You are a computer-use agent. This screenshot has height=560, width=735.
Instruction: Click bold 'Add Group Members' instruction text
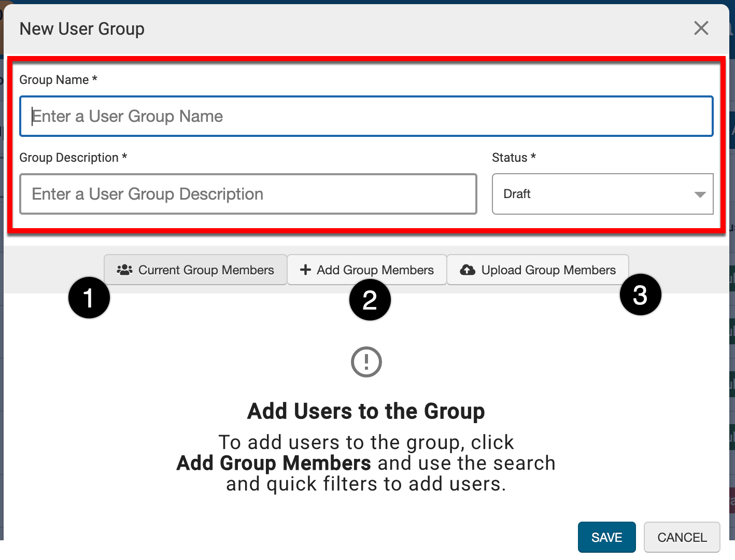pos(274,463)
